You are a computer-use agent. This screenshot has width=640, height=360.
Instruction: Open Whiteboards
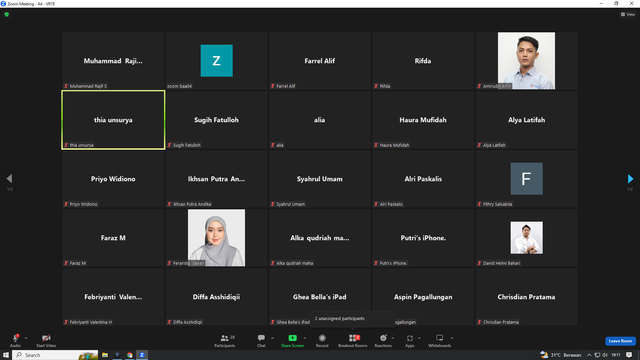(440, 340)
